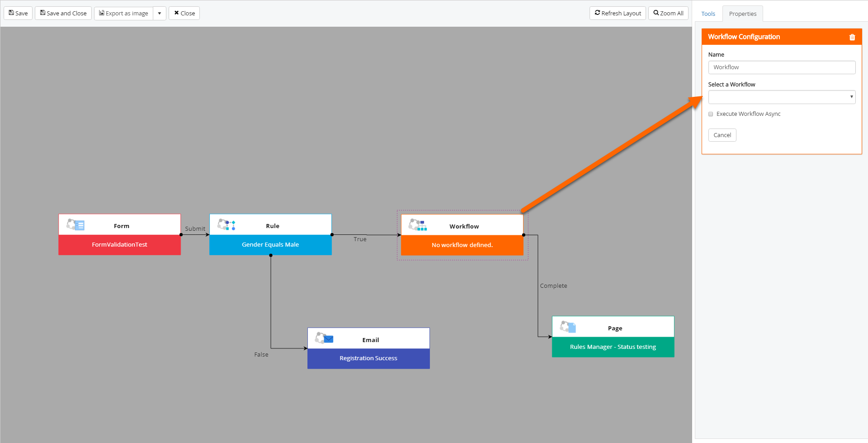Image resolution: width=868 pixels, height=443 pixels.
Task: Click the Form node icon
Action: tap(75, 224)
